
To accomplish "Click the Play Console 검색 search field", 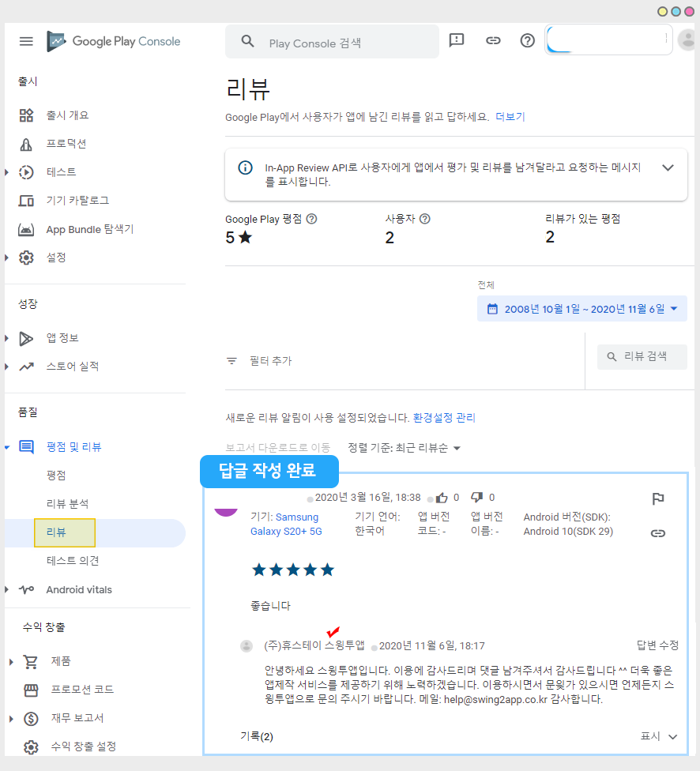I will click(x=348, y=43).
